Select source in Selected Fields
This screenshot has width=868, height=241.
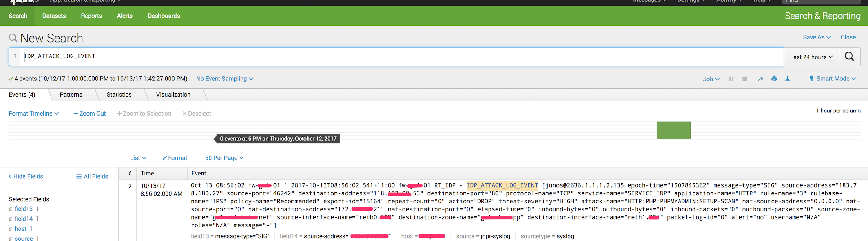click(x=24, y=238)
